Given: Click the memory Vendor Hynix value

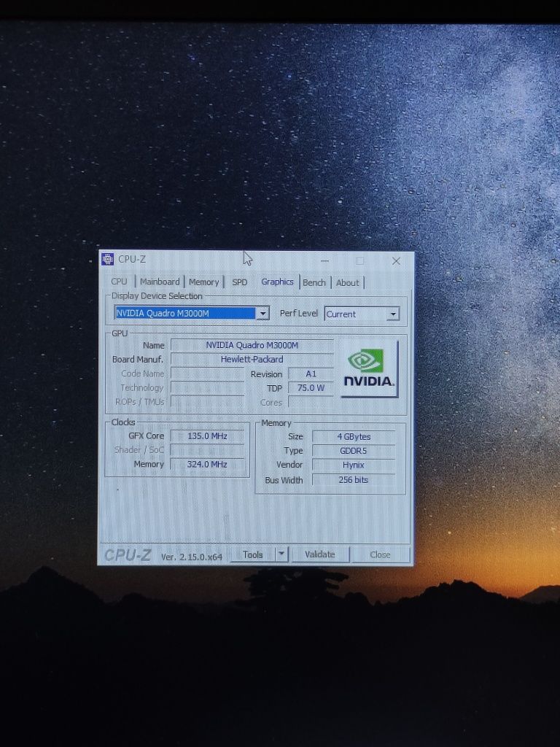Looking at the screenshot, I should [354, 465].
